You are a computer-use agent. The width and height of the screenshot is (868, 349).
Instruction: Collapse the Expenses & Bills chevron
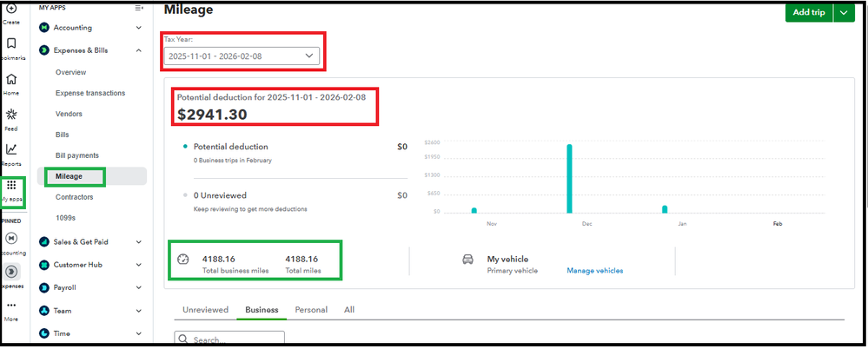tap(138, 50)
